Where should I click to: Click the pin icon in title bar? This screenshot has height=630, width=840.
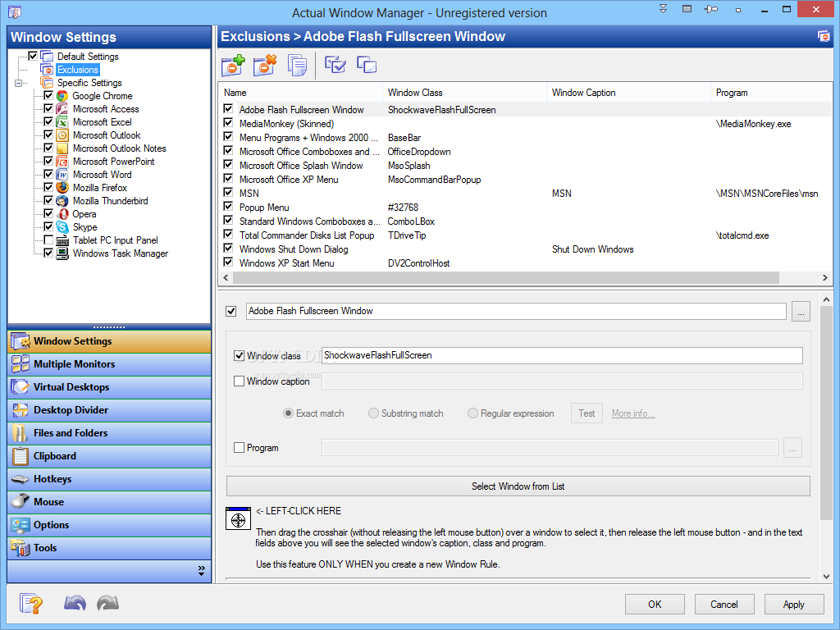(711, 9)
